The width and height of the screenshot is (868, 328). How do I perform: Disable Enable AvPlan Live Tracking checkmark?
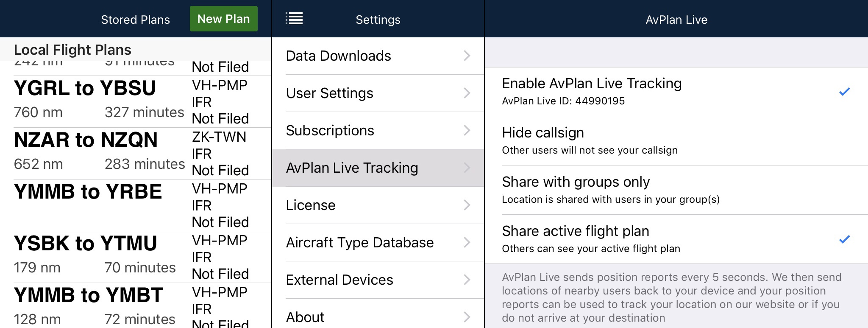tap(844, 91)
